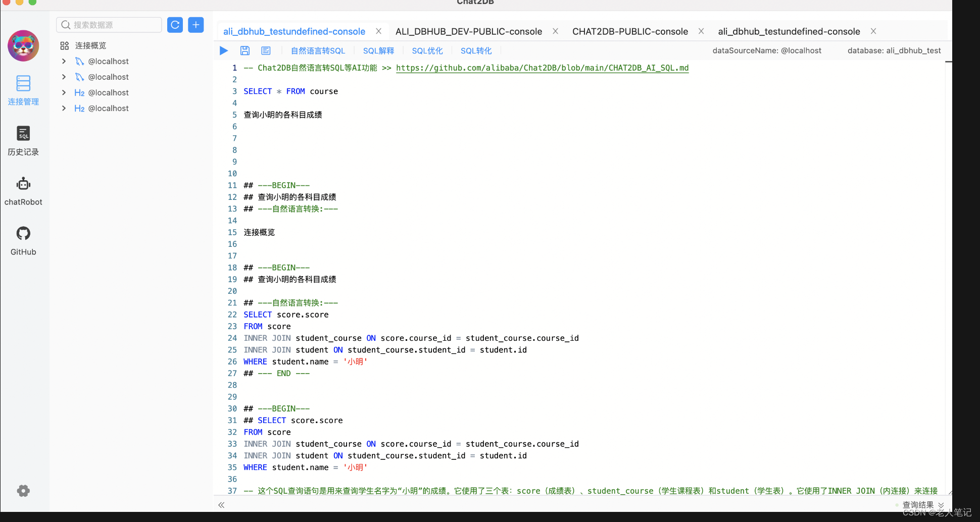Collapse sidebar with double chevron icon

(221, 505)
